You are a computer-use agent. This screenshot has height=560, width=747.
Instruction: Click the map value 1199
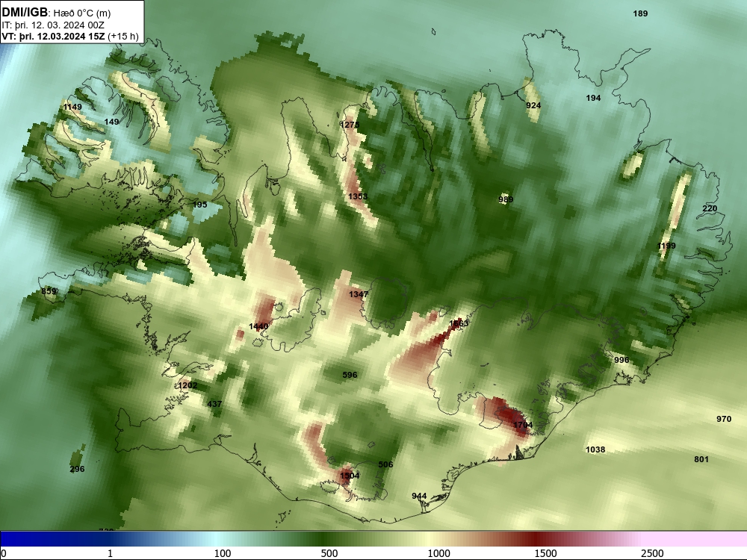pos(666,246)
